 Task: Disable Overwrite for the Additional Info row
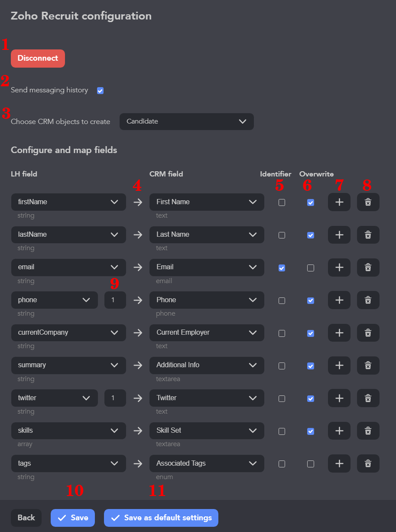pyautogui.click(x=311, y=366)
